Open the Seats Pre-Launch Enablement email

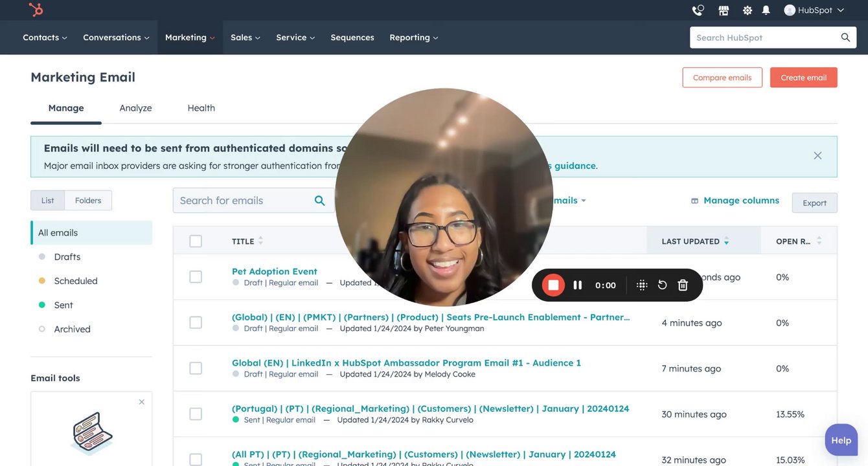[x=431, y=317]
